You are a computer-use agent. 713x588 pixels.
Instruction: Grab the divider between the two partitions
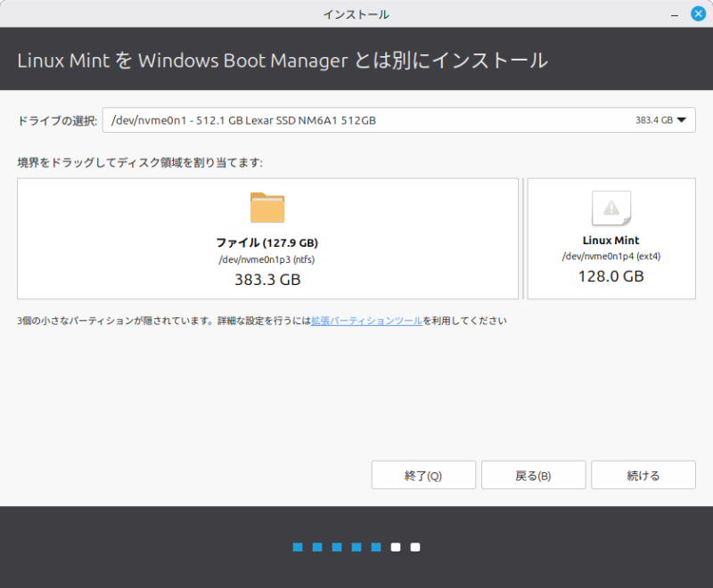[523, 239]
